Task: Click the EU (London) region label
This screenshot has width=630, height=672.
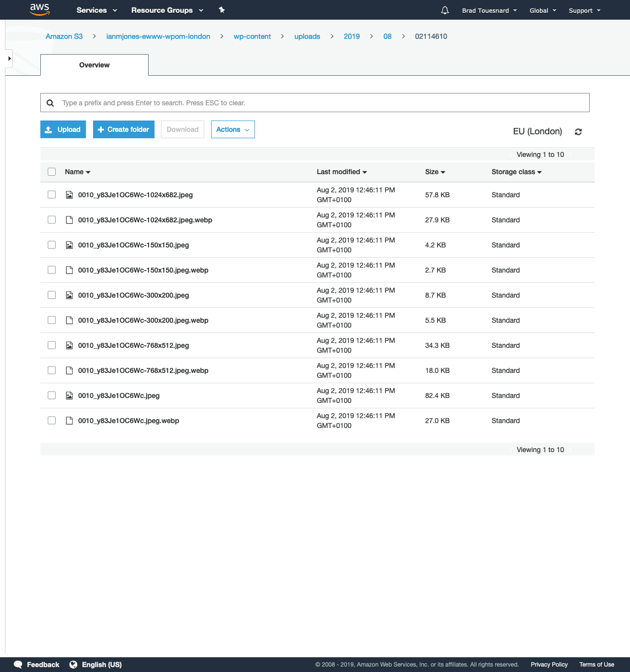Action: (x=537, y=131)
